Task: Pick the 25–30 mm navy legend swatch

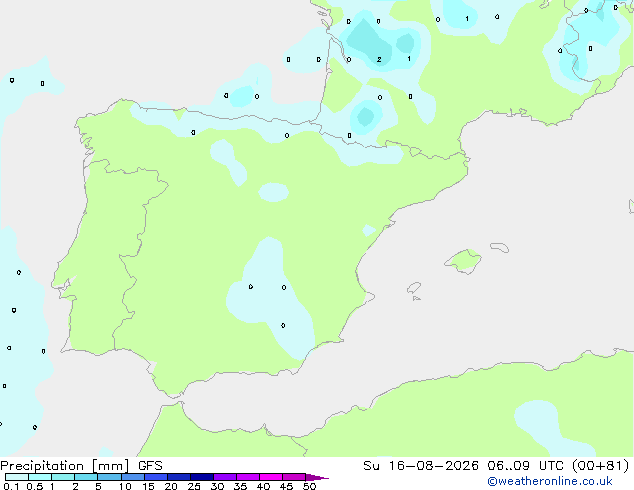Action: (x=202, y=477)
